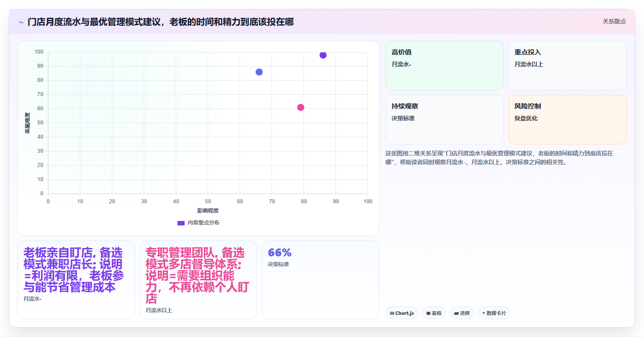This screenshot has height=337, width=644.
Task: Click the lightning icon beside the title
Action: pos(21,22)
